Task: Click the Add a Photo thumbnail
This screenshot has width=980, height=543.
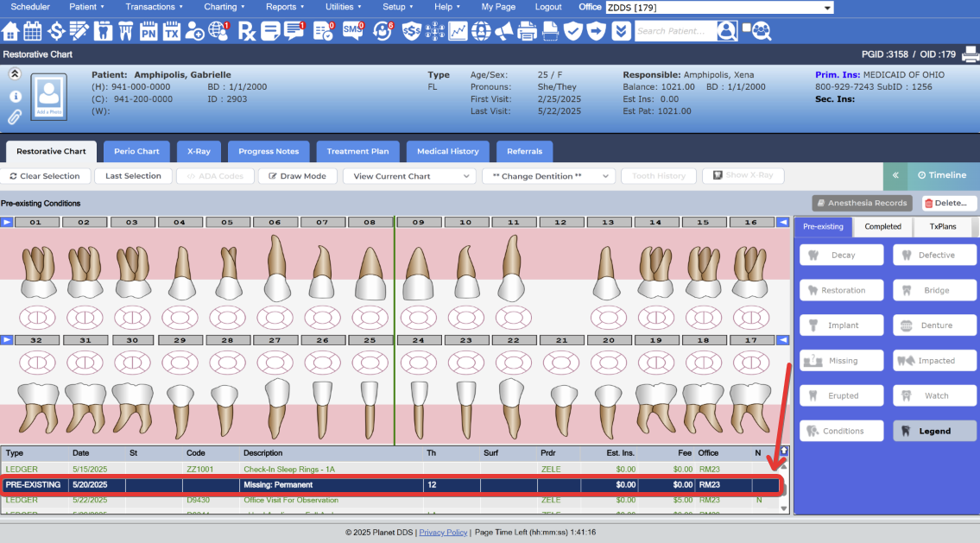Action: 48,97
